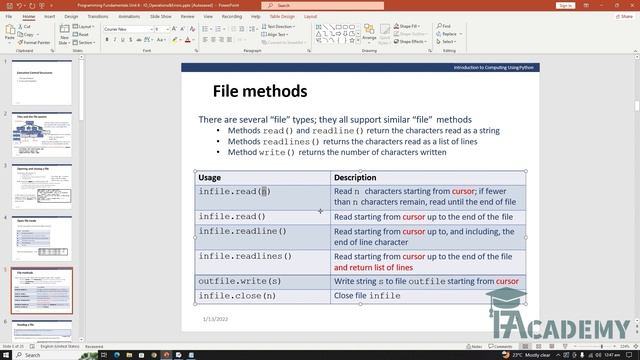Open the File menu
640x360 pixels.
click(9, 16)
